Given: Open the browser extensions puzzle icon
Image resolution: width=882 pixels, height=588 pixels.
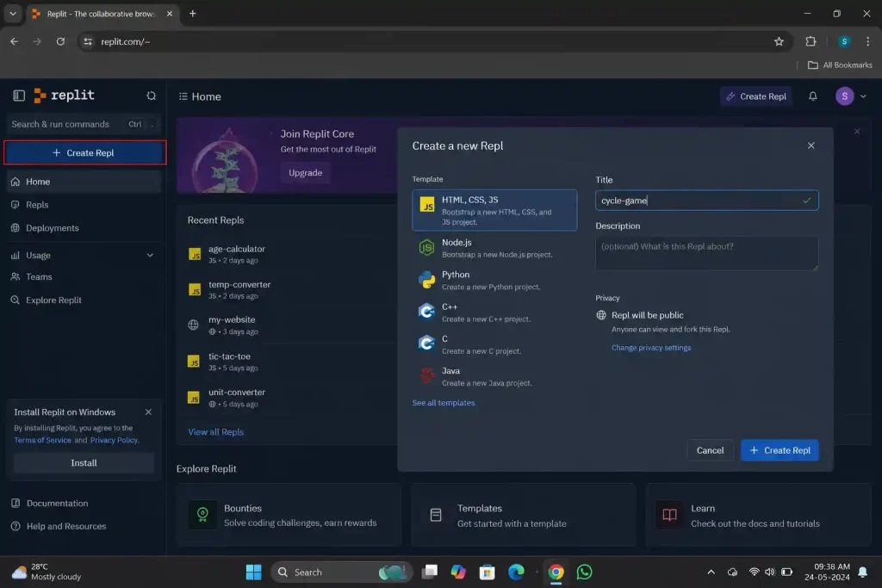Looking at the screenshot, I should (x=810, y=41).
